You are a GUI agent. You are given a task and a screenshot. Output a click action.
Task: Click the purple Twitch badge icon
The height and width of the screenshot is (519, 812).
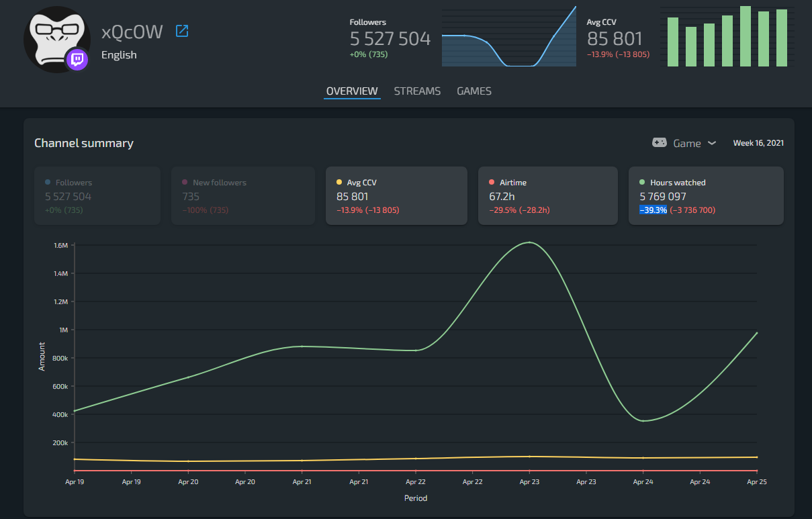click(77, 60)
